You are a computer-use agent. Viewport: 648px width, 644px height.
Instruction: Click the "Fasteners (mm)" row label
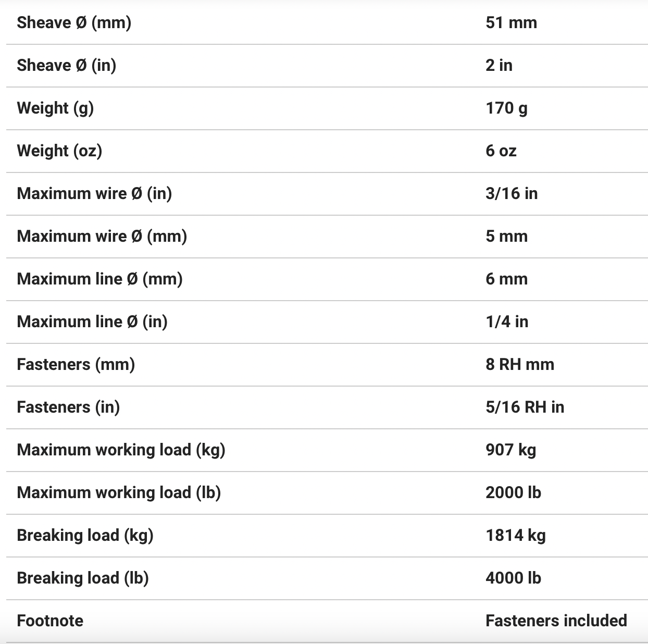click(76, 364)
